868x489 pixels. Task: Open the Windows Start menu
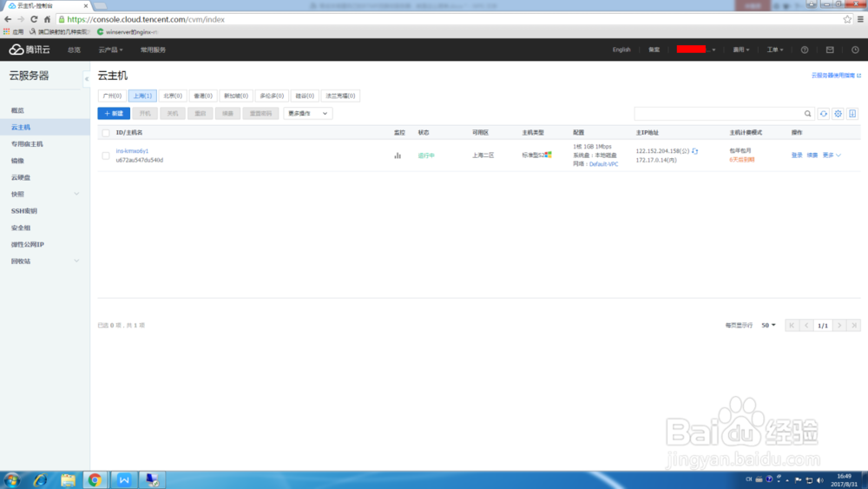tap(11, 479)
